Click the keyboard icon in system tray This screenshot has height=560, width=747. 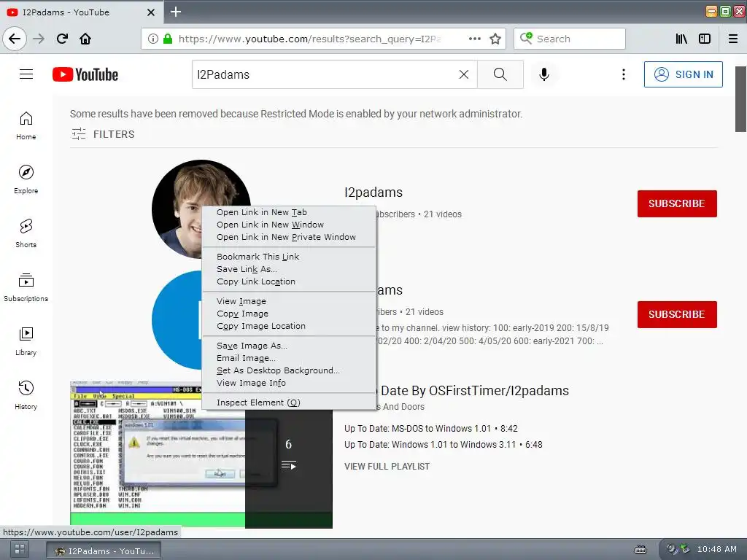click(640, 550)
